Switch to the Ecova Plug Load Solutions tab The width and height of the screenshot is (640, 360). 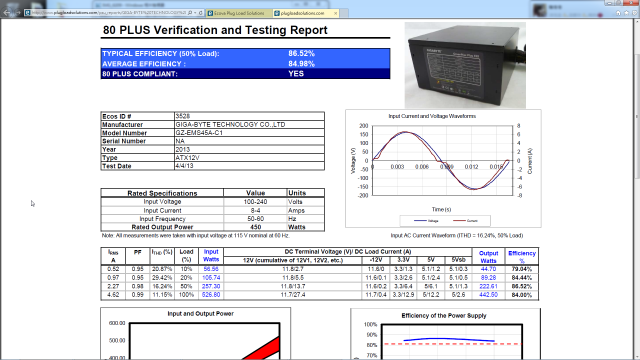[239, 13]
